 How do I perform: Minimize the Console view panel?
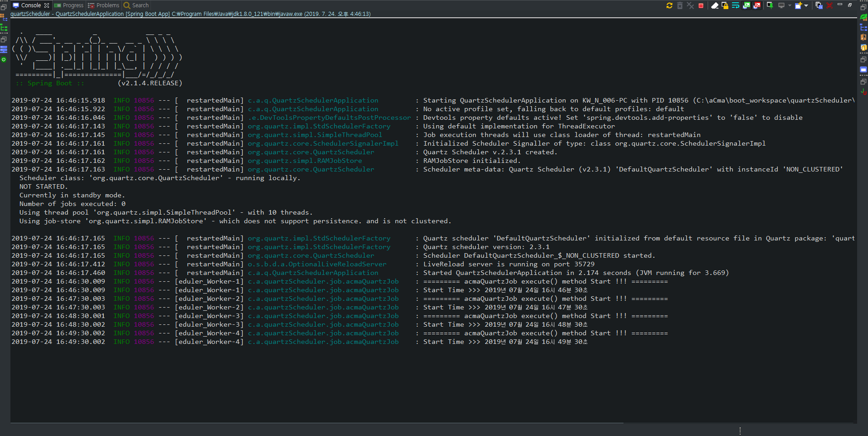[x=840, y=5]
